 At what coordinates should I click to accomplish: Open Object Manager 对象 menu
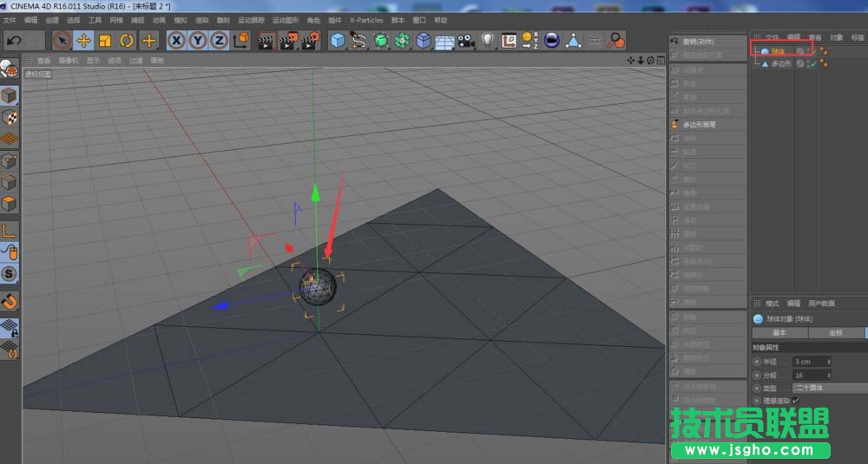click(836, 37)
